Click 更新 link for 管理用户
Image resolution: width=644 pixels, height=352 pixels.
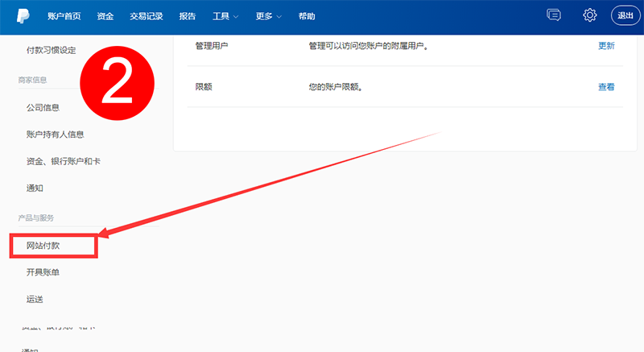pyautogui.click(x=606, y=46)
